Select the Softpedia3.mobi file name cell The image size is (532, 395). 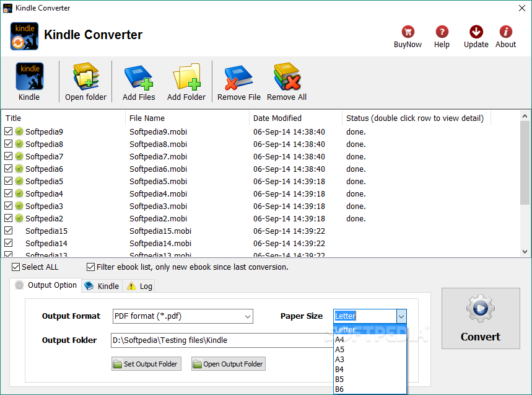158,206
